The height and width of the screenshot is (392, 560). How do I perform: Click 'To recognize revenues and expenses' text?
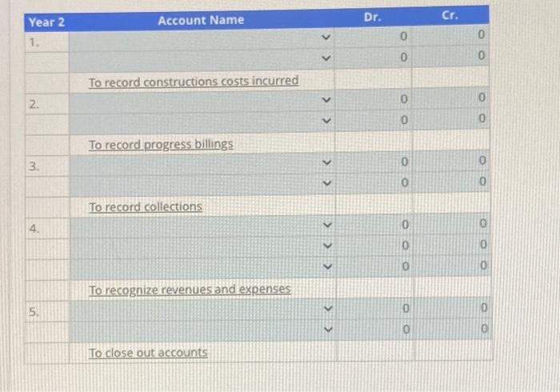point(190,290)
